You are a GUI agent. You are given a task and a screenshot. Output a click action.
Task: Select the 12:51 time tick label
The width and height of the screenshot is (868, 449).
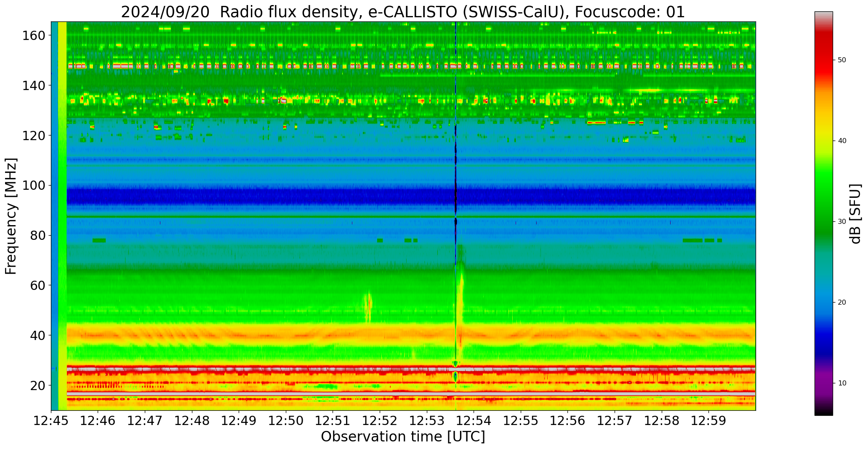pos(333,421)
